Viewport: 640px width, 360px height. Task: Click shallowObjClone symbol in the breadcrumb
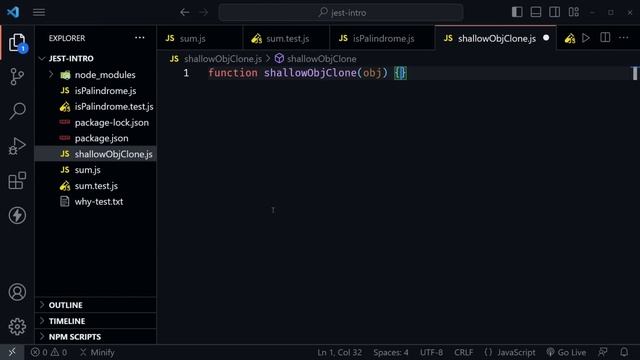coord(322,59)
